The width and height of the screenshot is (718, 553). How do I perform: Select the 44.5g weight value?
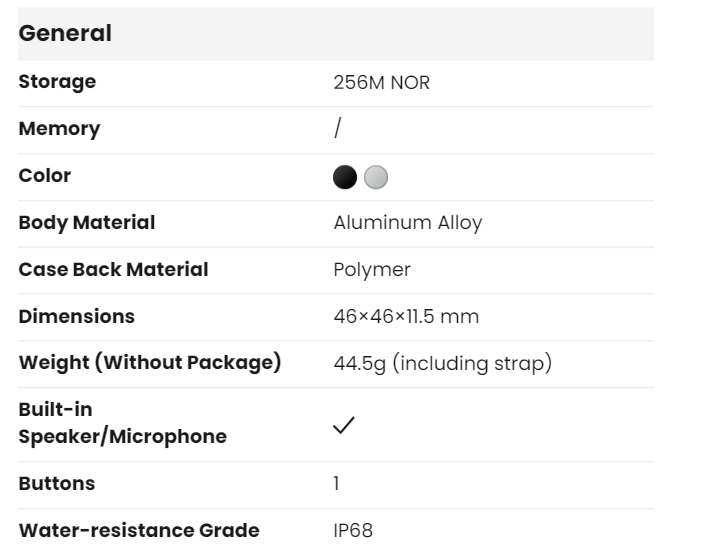442,363
